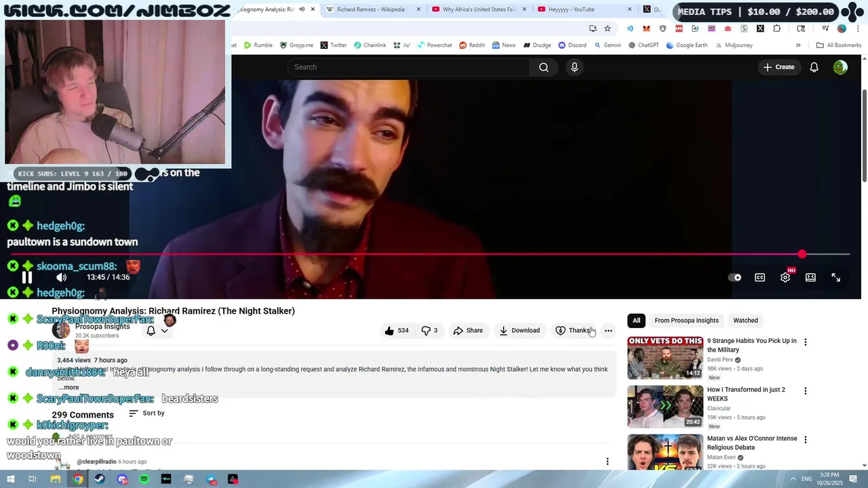Expand the channel notification bell dropdown
868x488 pixels.
click(157, 331)
